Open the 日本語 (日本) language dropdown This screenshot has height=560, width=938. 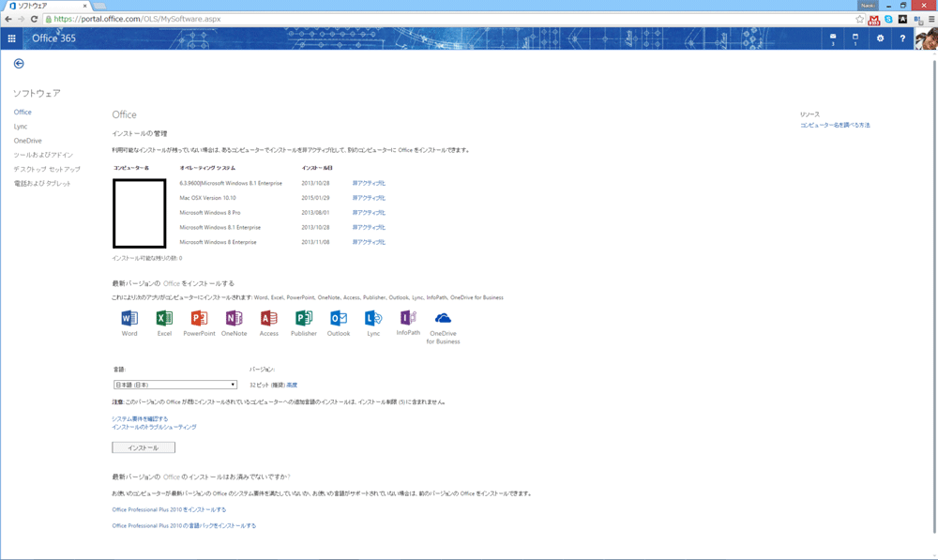click(174, 385)
